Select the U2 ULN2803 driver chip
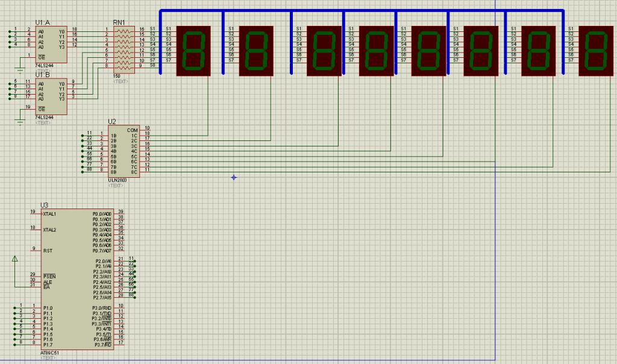Viewport: 617px width, 364px height. 124,151
